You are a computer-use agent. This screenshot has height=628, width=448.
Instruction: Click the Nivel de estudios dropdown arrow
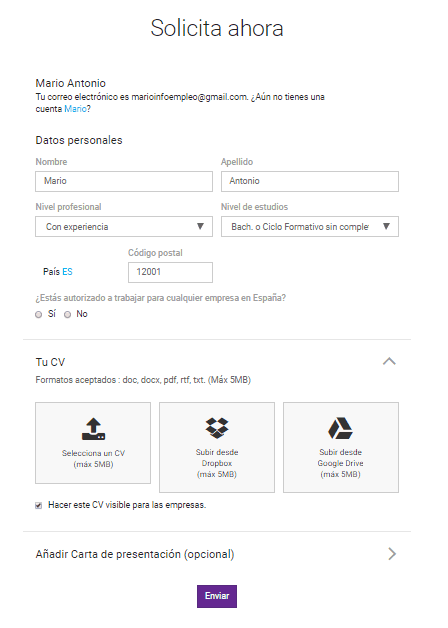(x=386, y=226)
